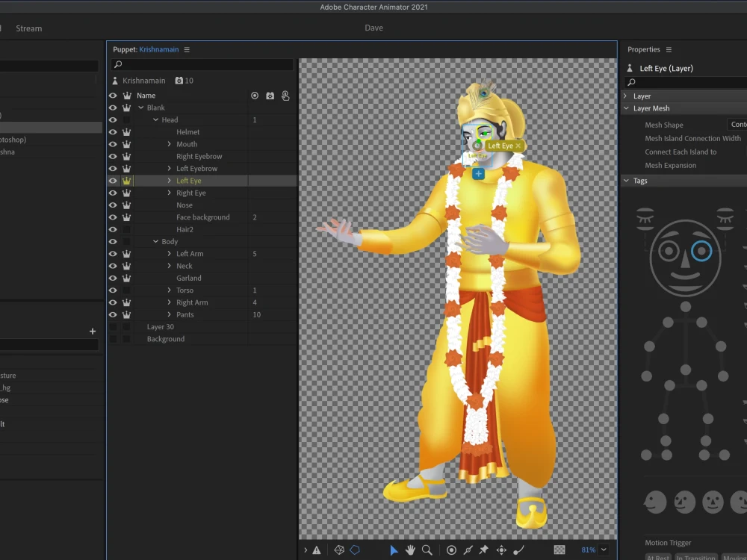Select the Pin tool

click(x=484, y=550)
